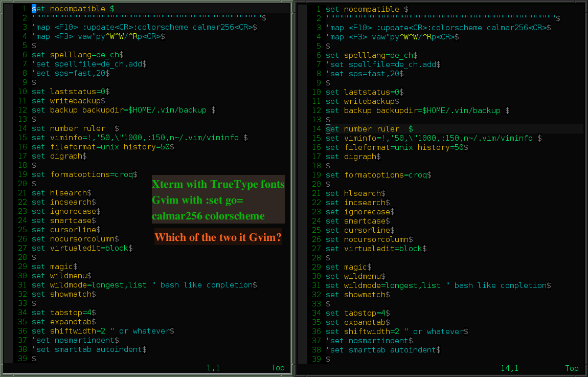Click 'set laststatus=0' in the left window
Image resolution: width=588 pixels, height=377 pixels.
[x=69, y=92]
